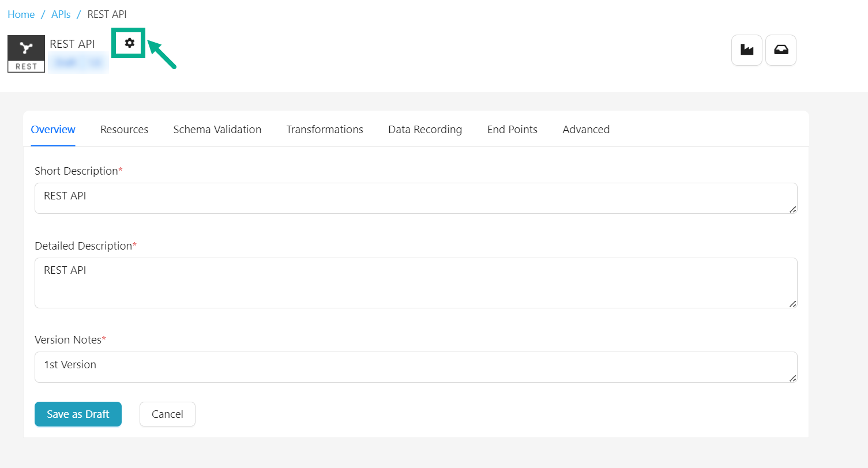This screenshot has height=468, width=868.
Task: Switch to the Transformations tab
Action: [x=325, y=130]
